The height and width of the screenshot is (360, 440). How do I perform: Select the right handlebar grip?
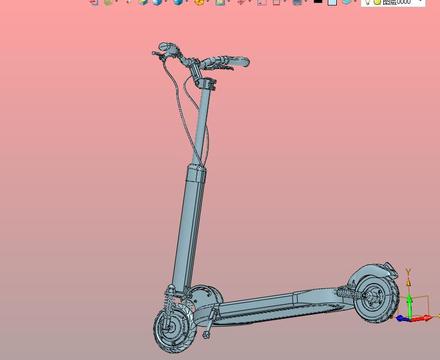[x=239, y=61]
